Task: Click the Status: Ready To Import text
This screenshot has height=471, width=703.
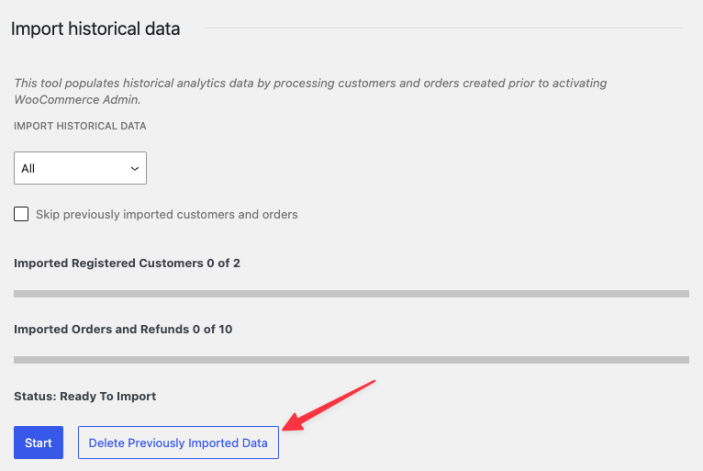Action: (85, 396)
